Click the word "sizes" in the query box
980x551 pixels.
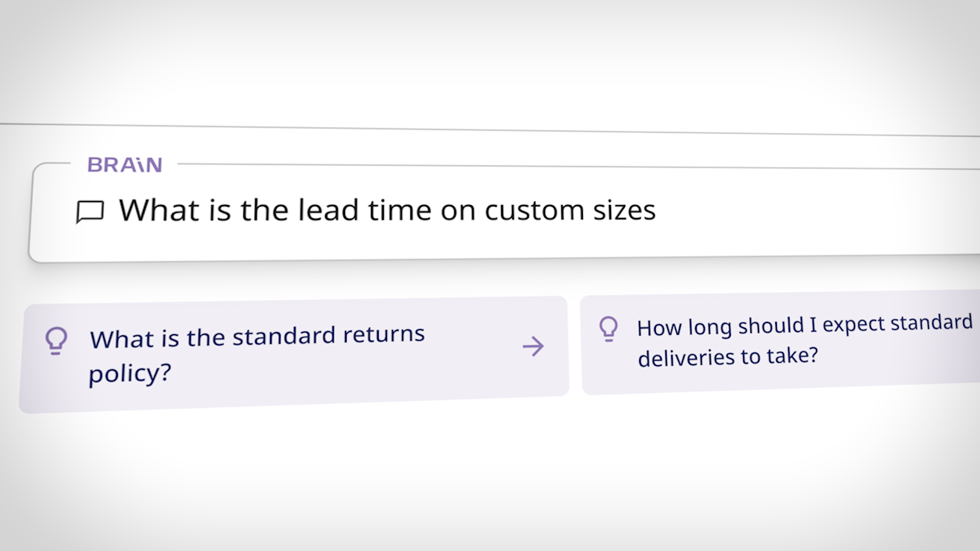pyautogui.click(x=624, y=210)
